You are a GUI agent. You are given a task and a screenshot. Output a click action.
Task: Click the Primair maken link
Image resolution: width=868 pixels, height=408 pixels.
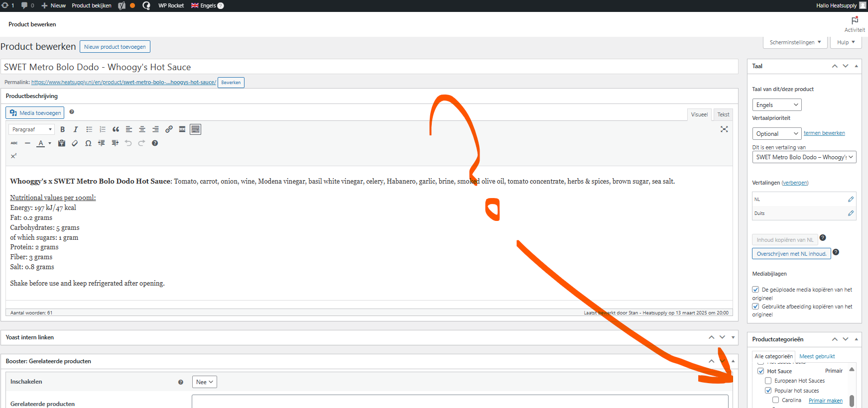tap(826, 401)
